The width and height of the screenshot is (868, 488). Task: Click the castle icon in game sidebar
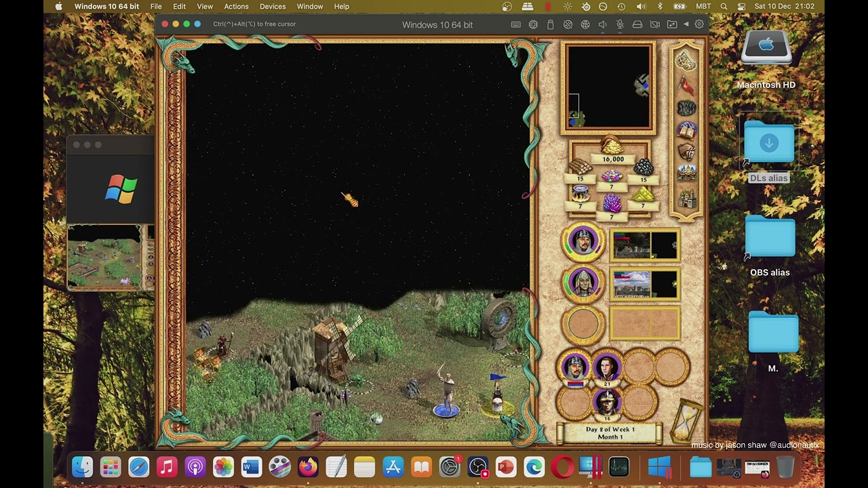tap(686, 199)
